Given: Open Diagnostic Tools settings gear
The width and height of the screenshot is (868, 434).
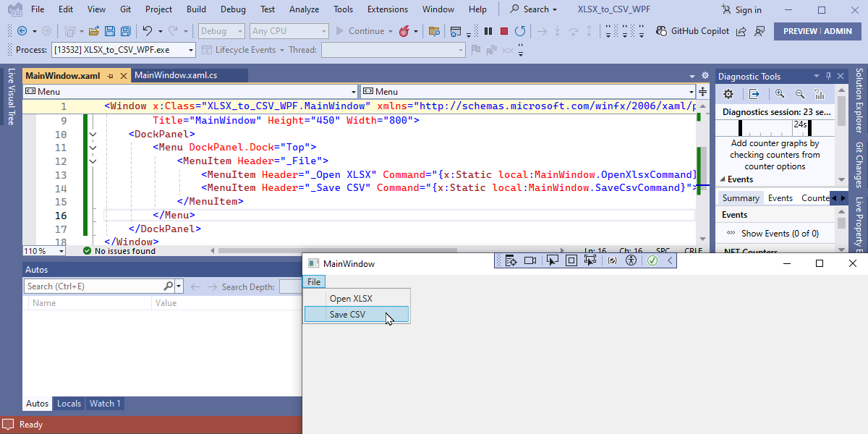Looking at the screenshot, I should click(x=729, y=94).
